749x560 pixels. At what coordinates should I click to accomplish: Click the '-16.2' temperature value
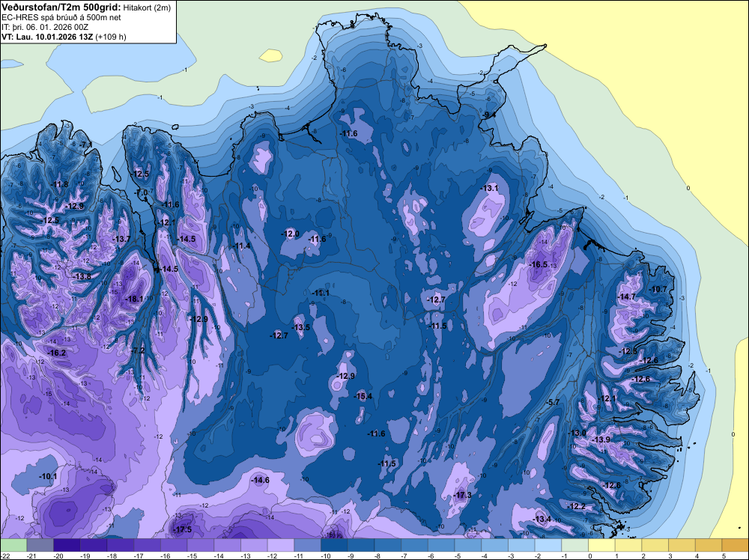(57, 353)
